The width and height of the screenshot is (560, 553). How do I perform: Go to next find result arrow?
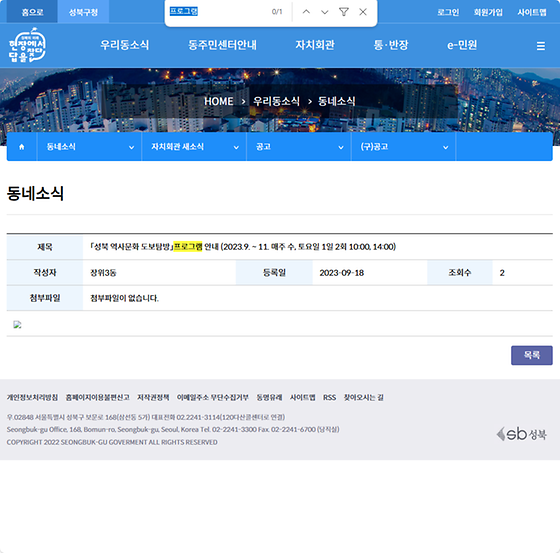(x=325, y=12)
